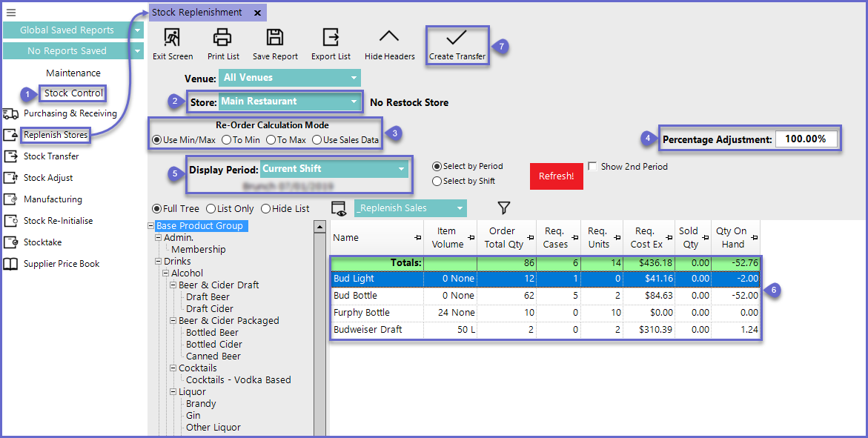Choose the Select by Shift option
This screenshot has width=868, height=438.
click(437, 181)
